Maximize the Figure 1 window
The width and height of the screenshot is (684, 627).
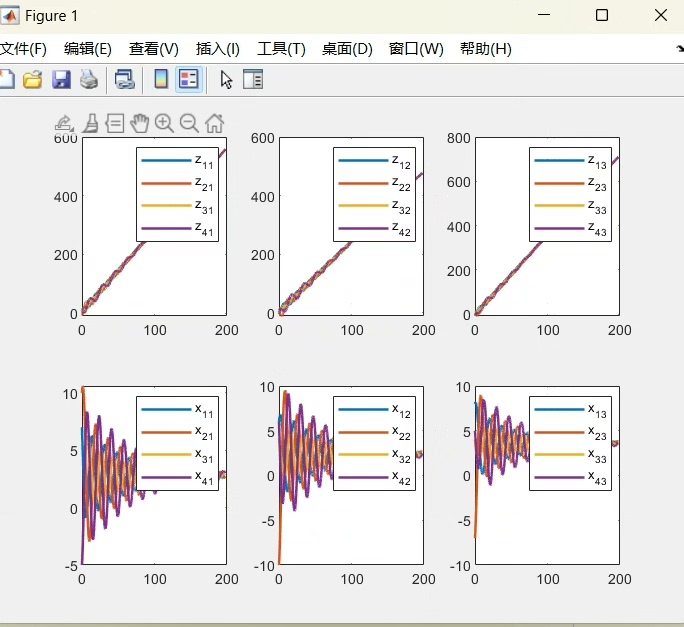pyautogui.click(x=602, y=16)
